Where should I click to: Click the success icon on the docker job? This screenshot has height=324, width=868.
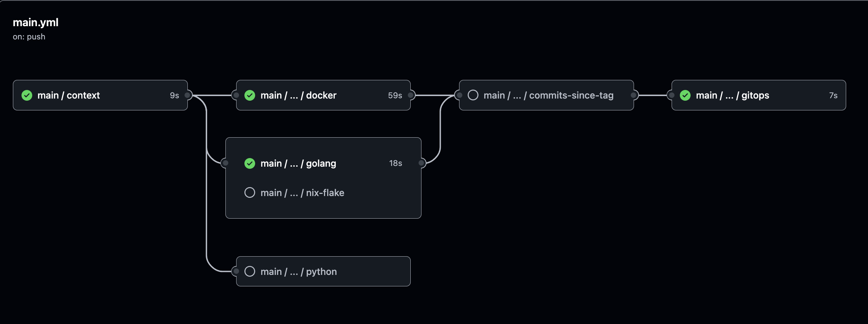point(250,95)
